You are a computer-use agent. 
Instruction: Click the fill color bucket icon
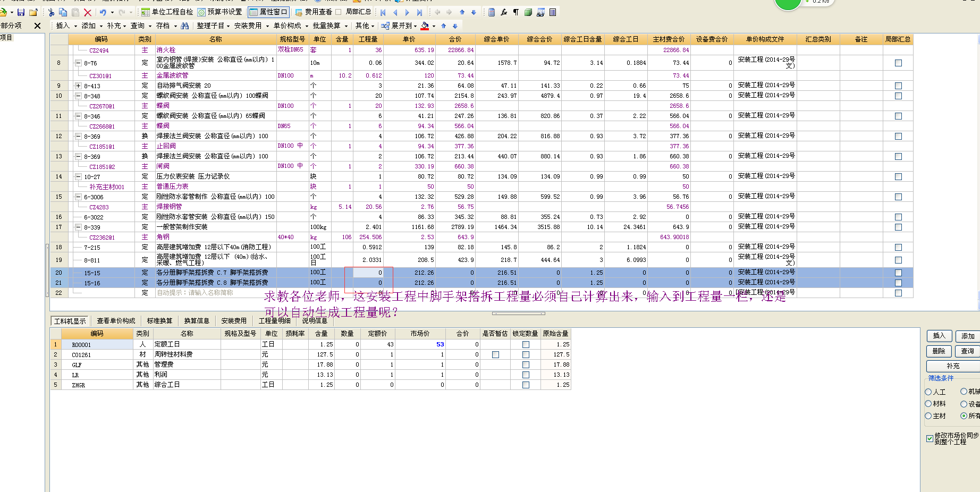(425, 26)
